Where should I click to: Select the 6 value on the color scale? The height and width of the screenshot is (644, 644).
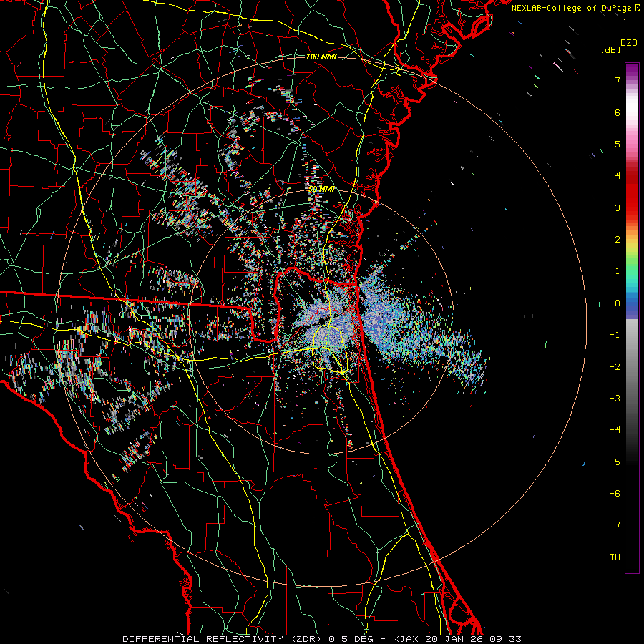tap(618, 112)
